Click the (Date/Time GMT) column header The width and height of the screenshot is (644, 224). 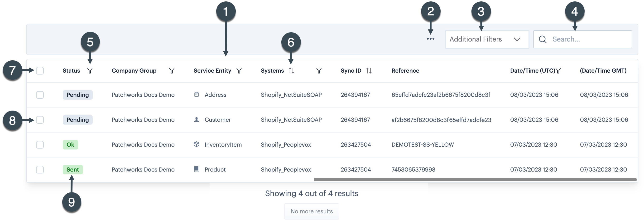603,71
